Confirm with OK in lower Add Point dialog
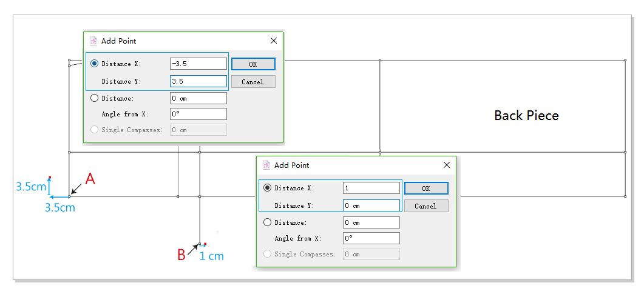The height and width of the screenshot is (297, 644). point(426,189)
